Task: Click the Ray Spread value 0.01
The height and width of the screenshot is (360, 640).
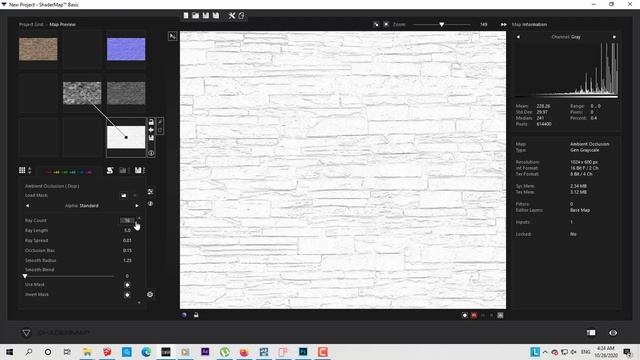Action: tap(127, 240)
